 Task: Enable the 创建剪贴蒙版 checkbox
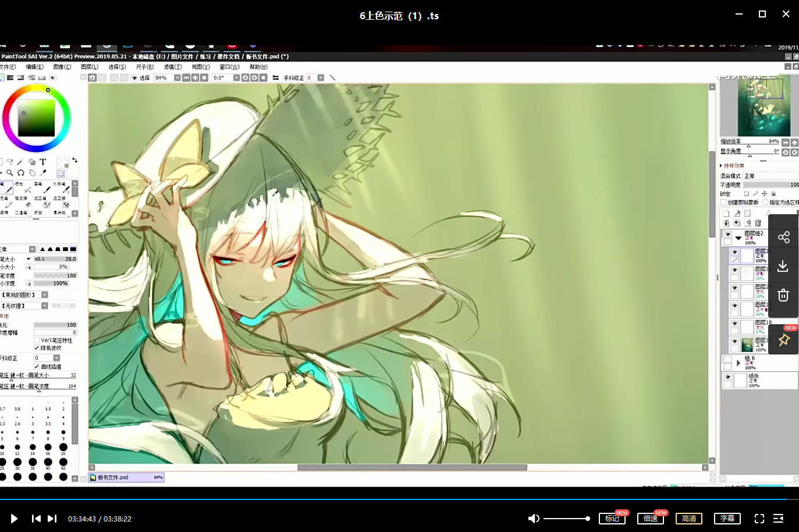point(724,203)
